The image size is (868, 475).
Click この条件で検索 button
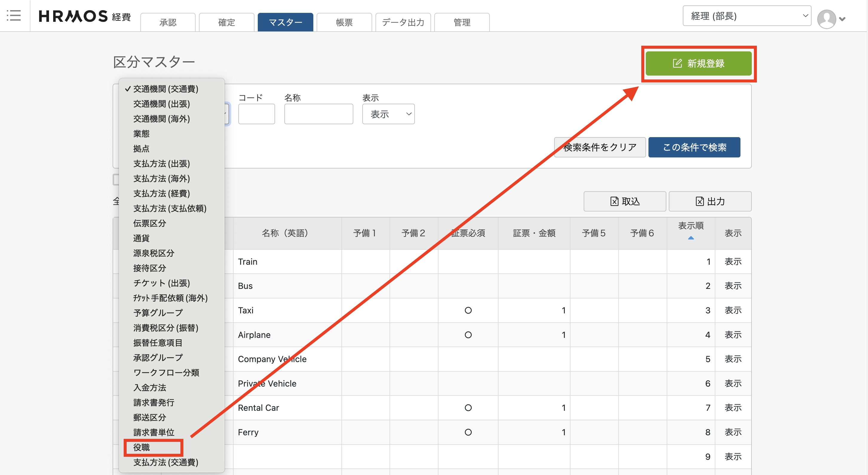(694, 147)
